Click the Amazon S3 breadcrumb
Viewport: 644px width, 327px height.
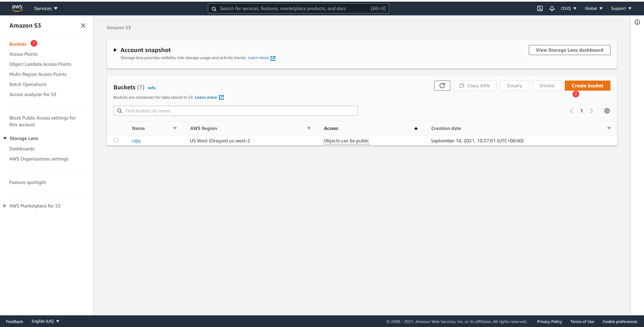click(119, 28)
